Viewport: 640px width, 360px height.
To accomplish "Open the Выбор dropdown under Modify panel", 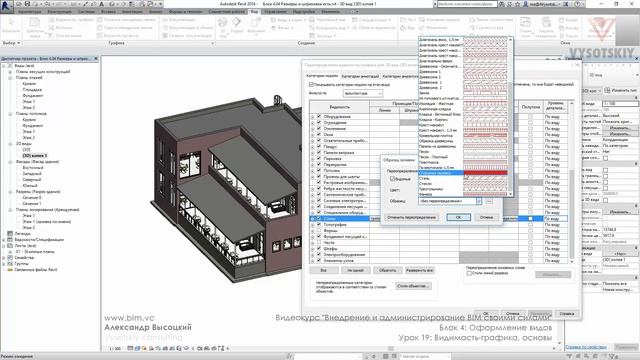I will 11,43.
